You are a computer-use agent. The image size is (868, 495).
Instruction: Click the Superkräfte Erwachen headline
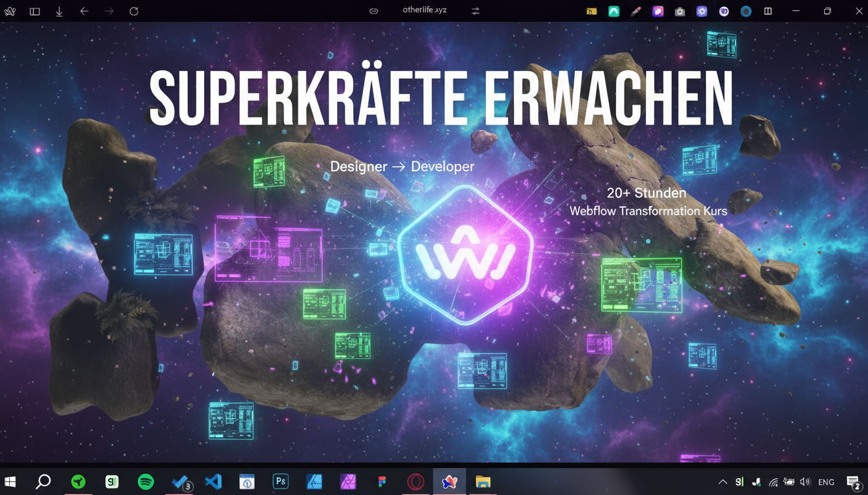pyautogui.click(x=441, y=97)
